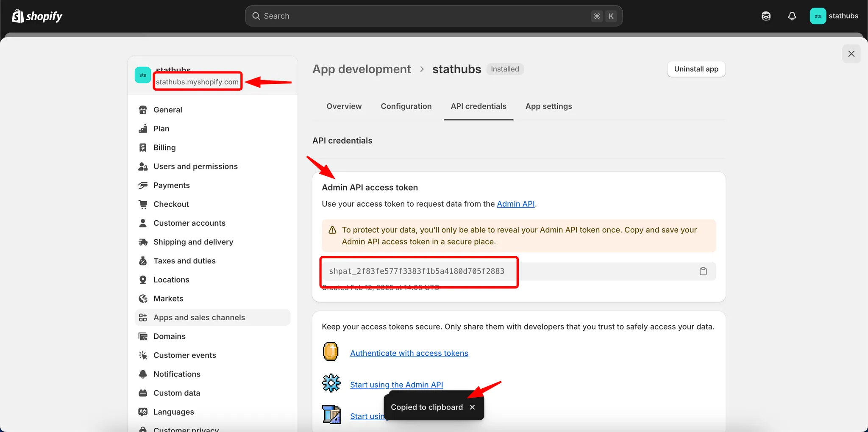Open Authenticate with access tokens link
The image size is (868, 432).
[409, 353]
